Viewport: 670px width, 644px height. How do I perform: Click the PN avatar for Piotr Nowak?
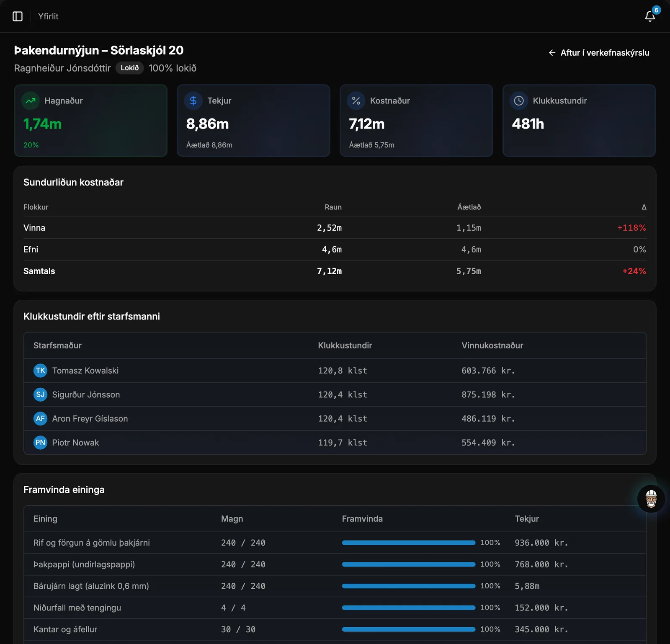click(x=40, y=443)
